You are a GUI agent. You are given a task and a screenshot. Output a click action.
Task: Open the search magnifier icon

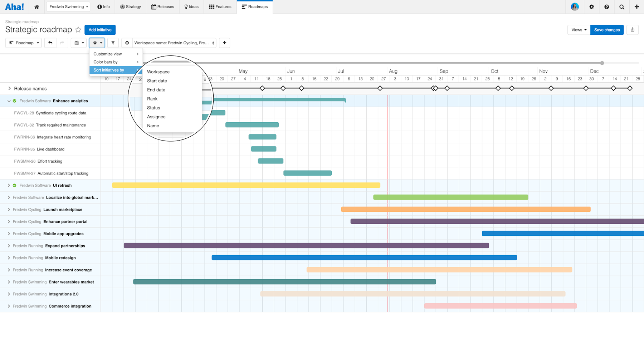pos(621,7)
